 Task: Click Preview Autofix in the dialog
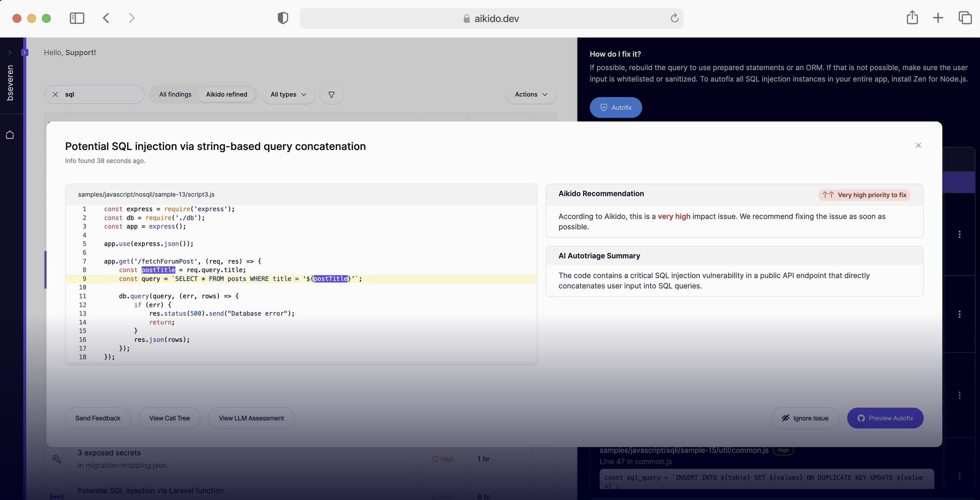(885, 418)
